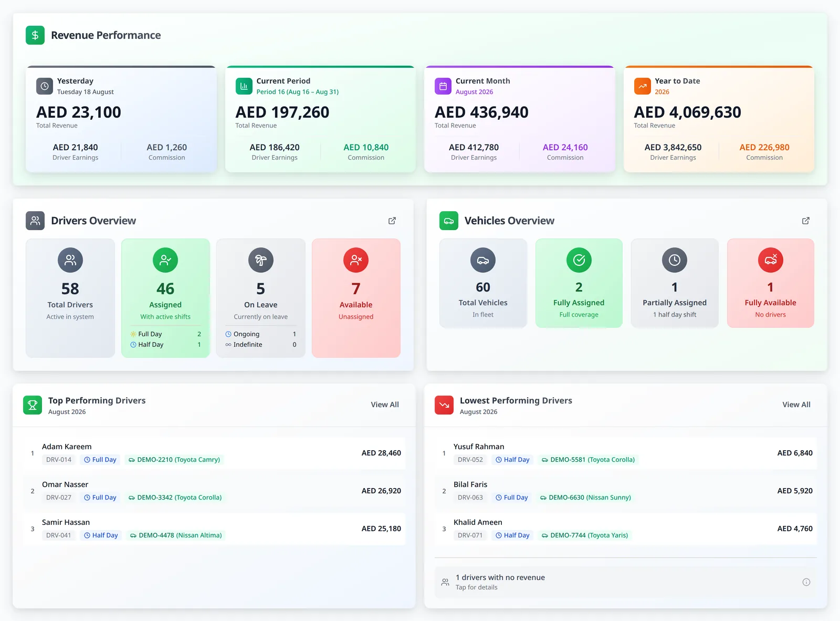
Task: Click the AED 197,260 total revenue value
Action: click(282, 112)
